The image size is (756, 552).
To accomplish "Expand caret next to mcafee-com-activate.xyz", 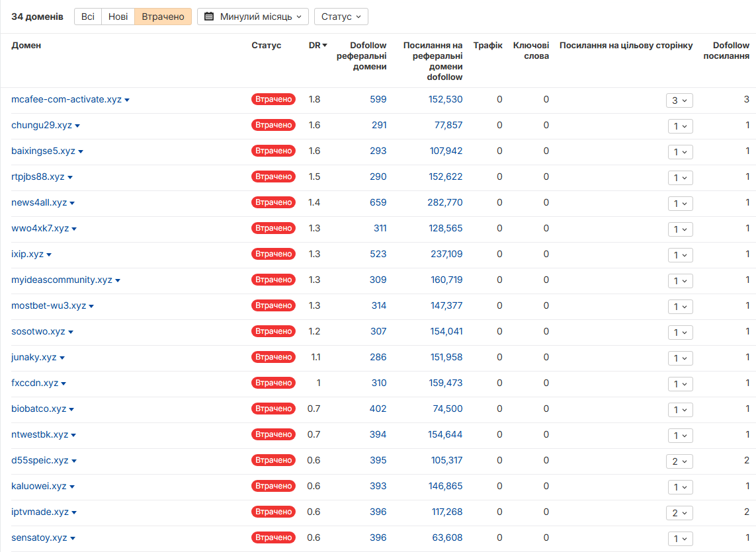I will (127, 100).
